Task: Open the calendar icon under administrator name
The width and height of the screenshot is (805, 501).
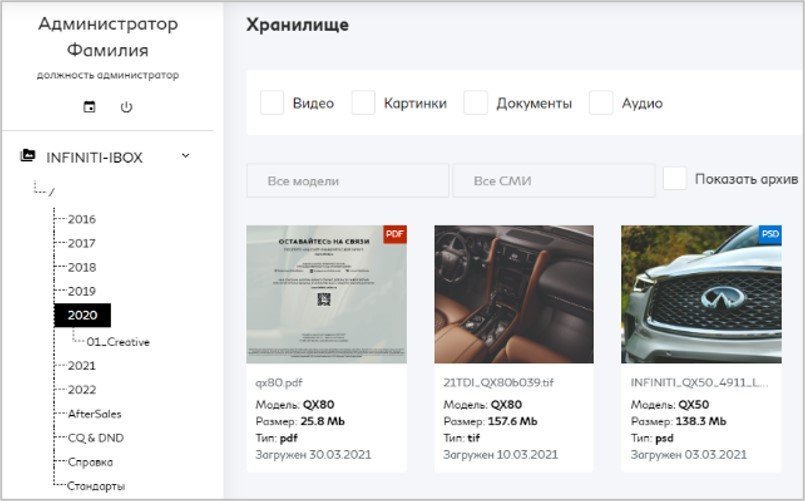Action: pos(89,107)
